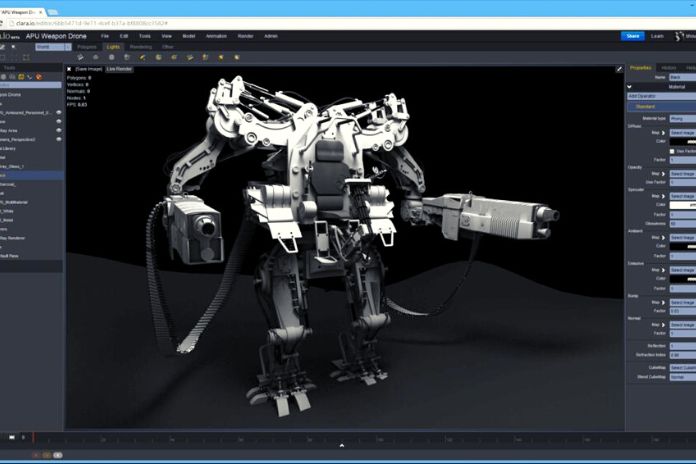Click the last yellow light icon in the toolbar
Screen dimensions: 696x464
click(237, 57)
